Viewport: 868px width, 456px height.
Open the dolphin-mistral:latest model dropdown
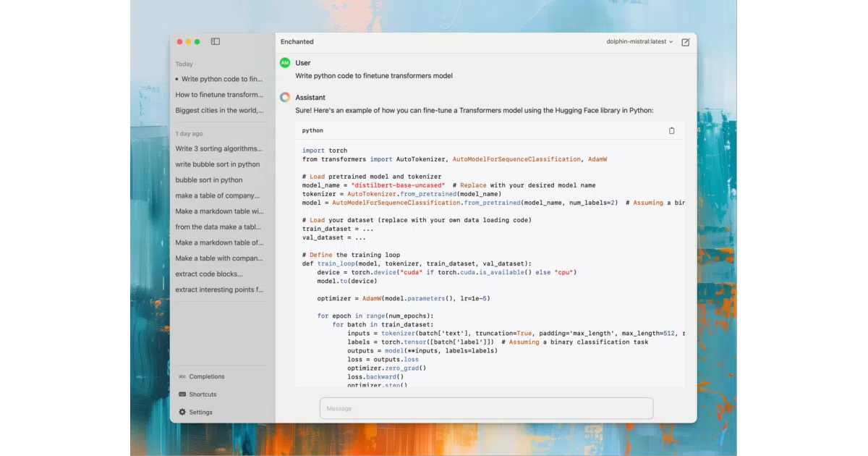639,42
